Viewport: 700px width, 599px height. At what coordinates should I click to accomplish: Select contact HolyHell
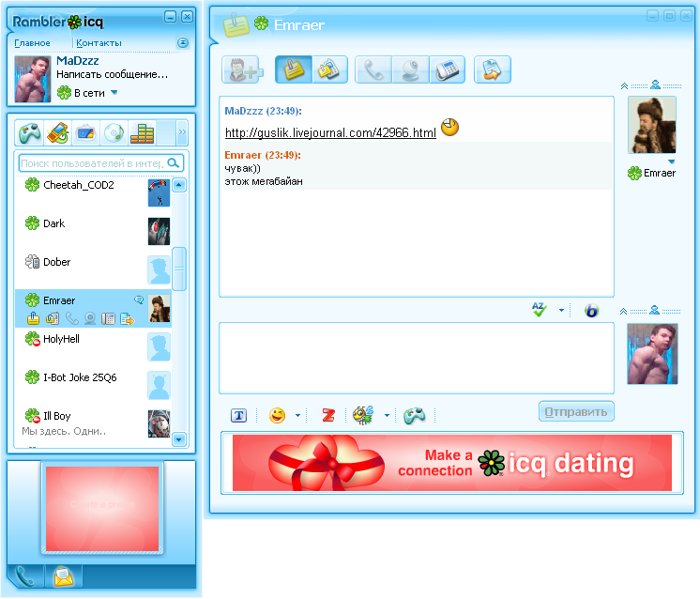click(x=93, y=346)
